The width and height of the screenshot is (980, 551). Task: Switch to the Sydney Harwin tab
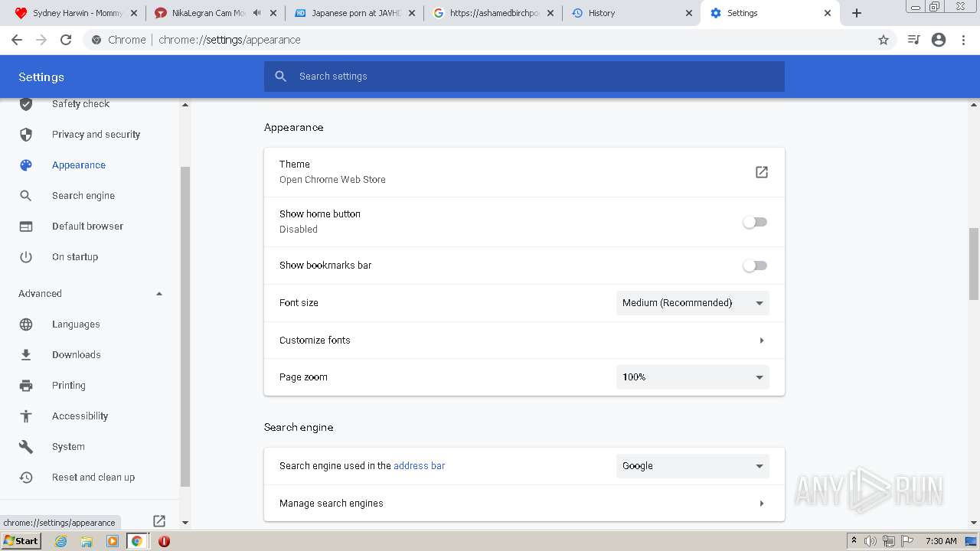pos(69,13)
